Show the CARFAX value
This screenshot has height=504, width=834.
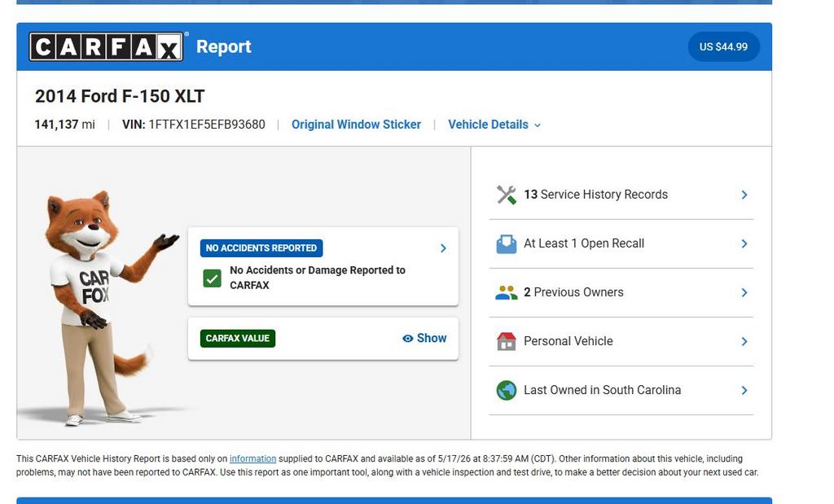424,338
